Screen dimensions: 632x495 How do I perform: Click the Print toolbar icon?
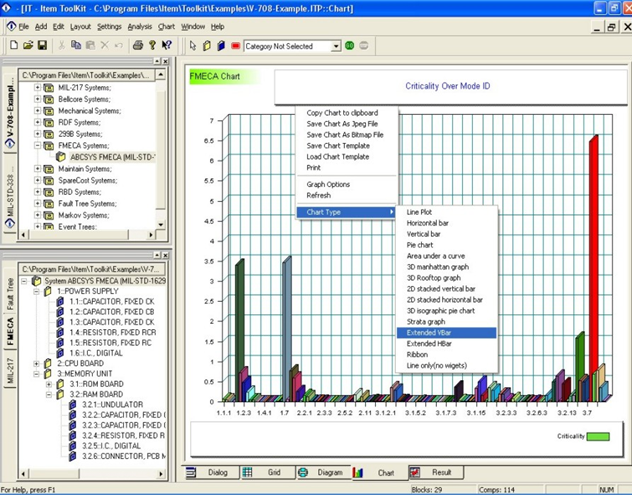point(138,46)
